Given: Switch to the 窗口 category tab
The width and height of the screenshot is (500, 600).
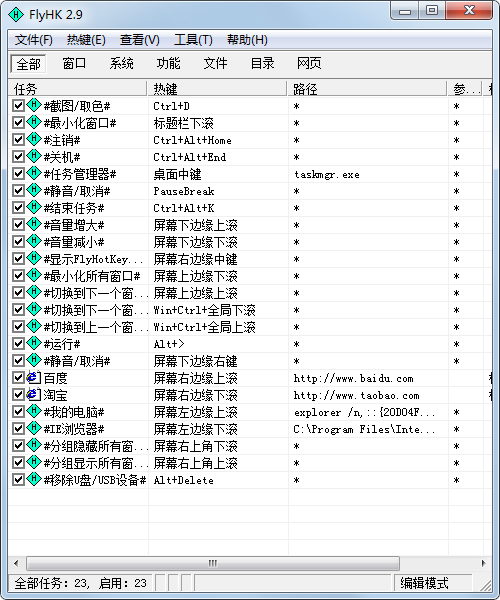Looking at the screenshot, I should click(74, 63).
